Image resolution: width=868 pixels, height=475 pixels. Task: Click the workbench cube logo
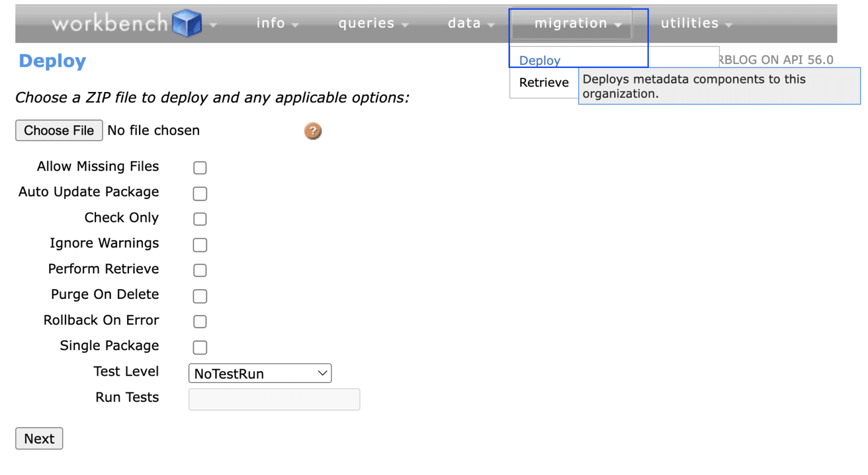click(x=186, y=23)
